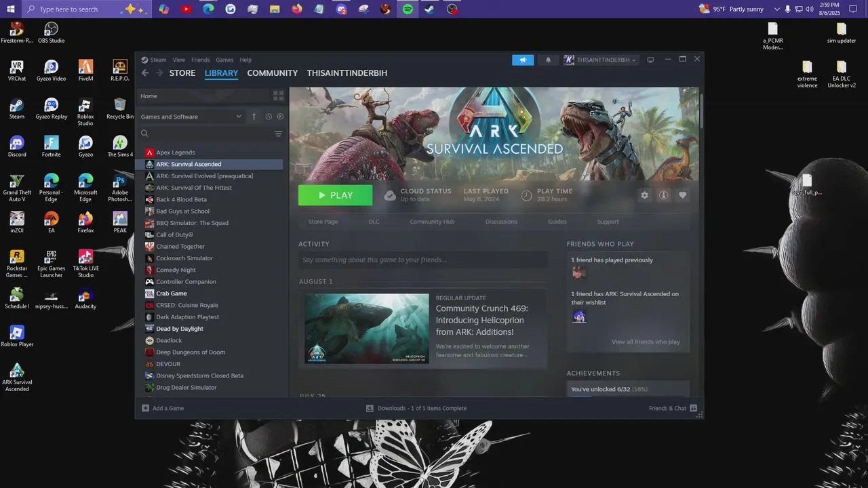Toggle recent activity clock filter

(x=269, y=117)
